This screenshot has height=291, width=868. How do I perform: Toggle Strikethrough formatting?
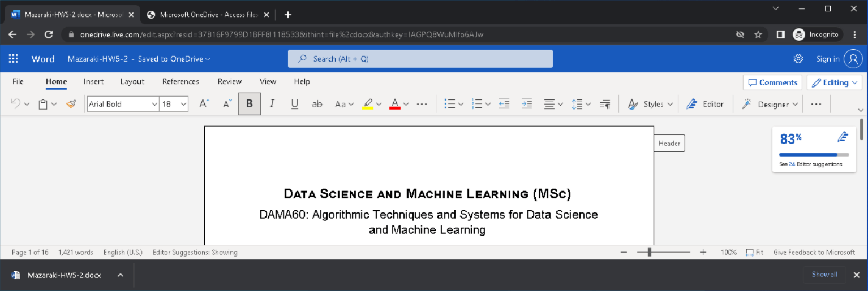317,104
